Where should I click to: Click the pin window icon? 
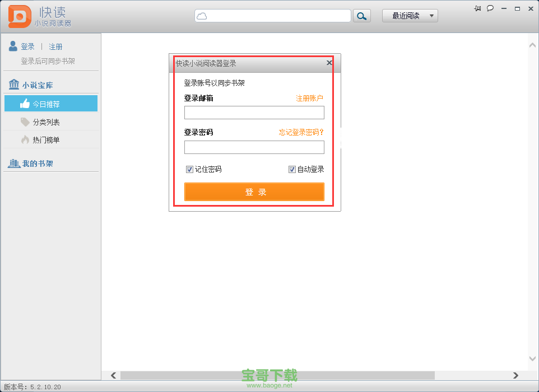pyautogui.click(x=477, y=8)
